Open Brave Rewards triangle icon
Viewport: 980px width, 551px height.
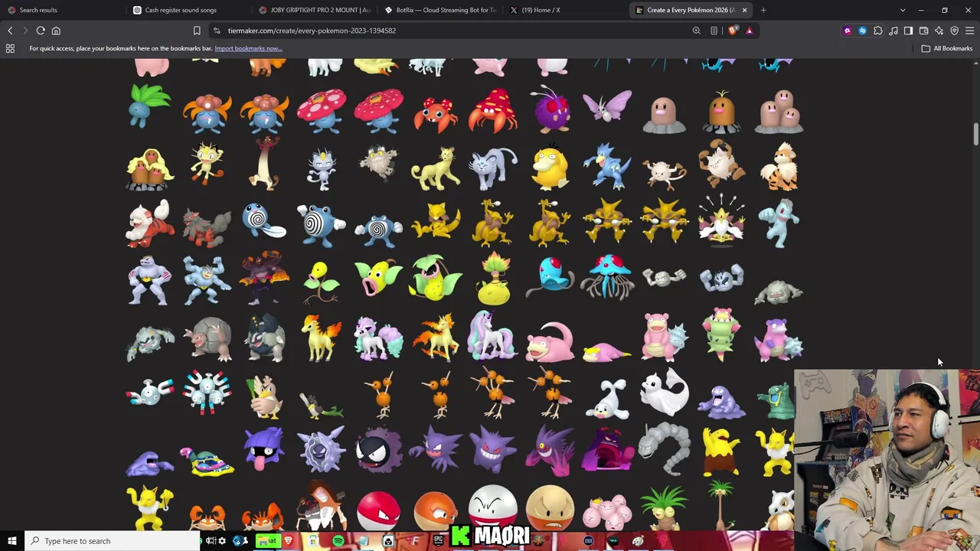749,31
